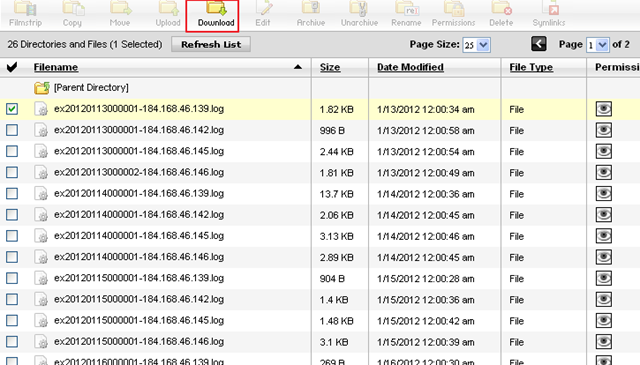View permissions for ex20120113000001-184.168.46.139.log
The height and width of the screenshot is (365, 640).
[x=604, y=109]
